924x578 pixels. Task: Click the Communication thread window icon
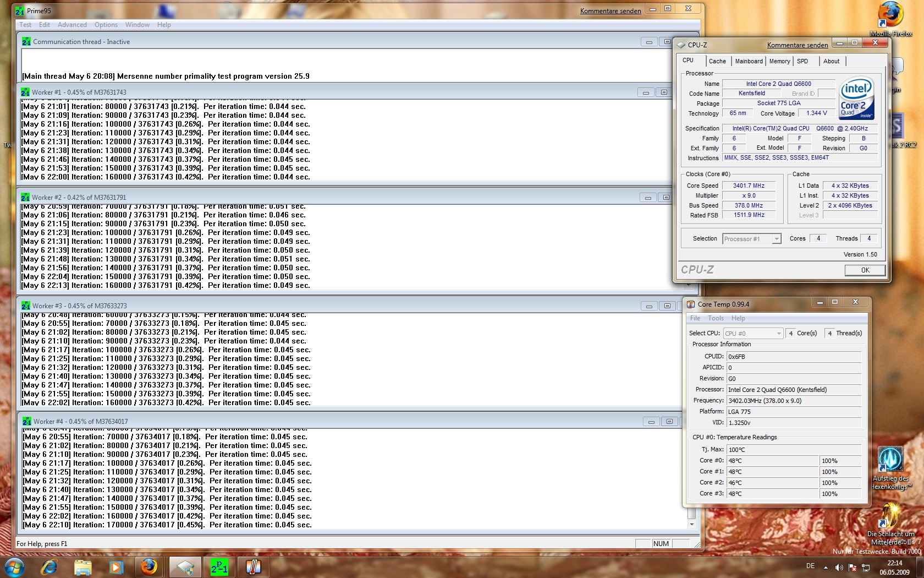click(x=26, y=41)
